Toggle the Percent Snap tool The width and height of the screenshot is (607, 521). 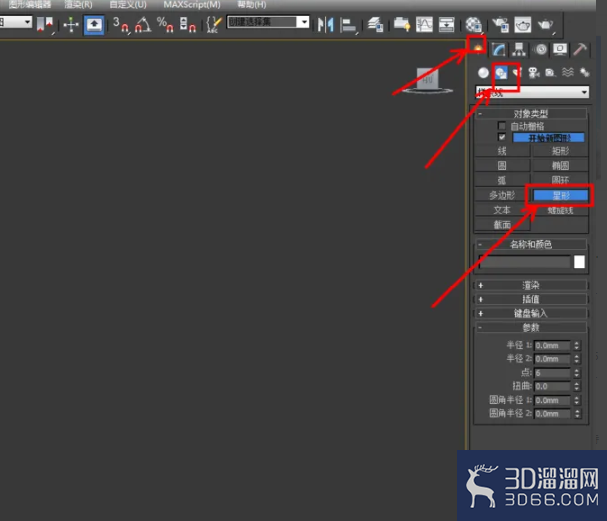(165, 25)
